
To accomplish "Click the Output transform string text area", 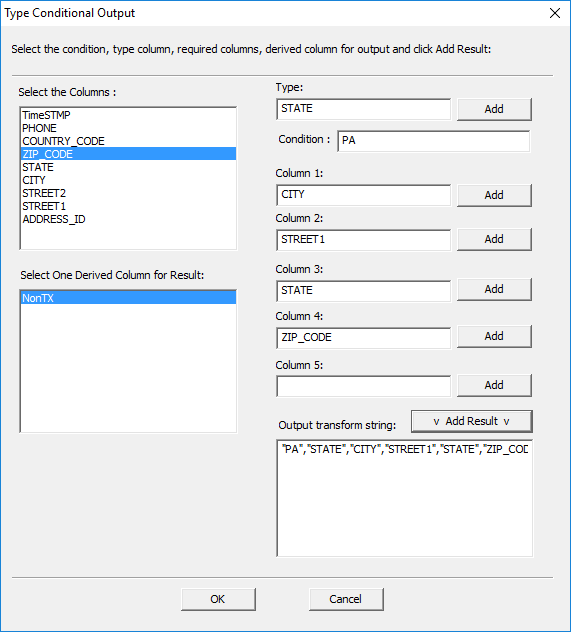I will tap(405, 498).
